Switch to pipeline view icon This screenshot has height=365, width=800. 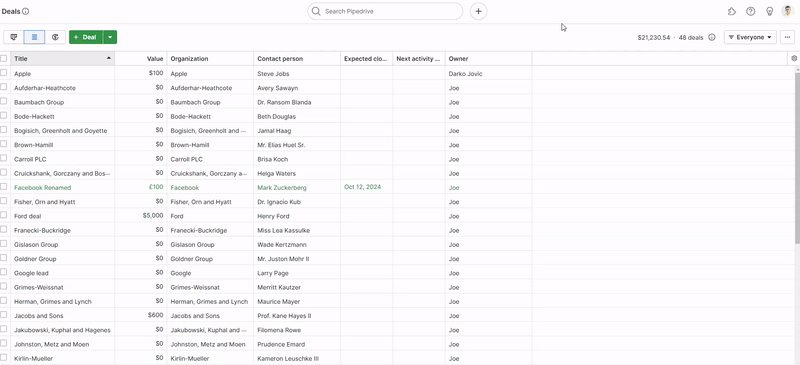pos(14,37)
